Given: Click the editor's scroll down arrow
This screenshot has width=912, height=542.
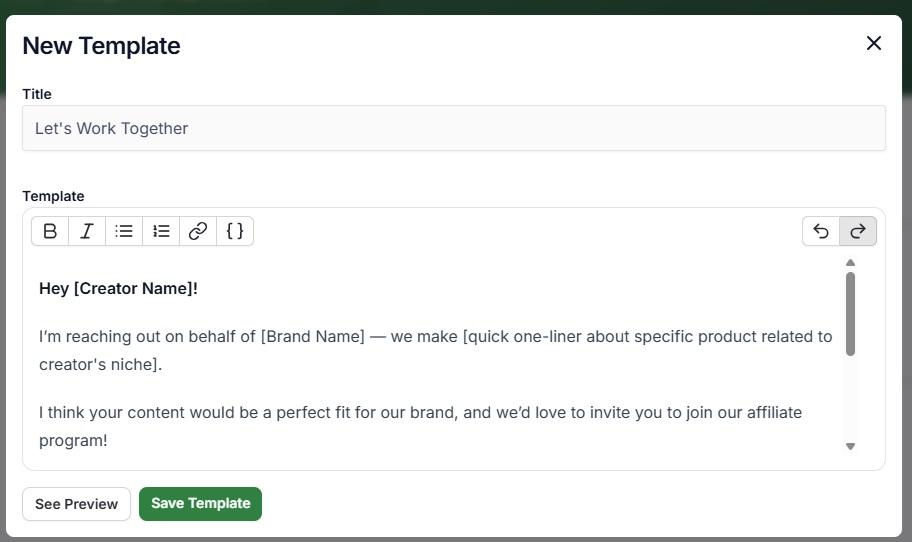Looking at the screenshot, I should point(850,446).
